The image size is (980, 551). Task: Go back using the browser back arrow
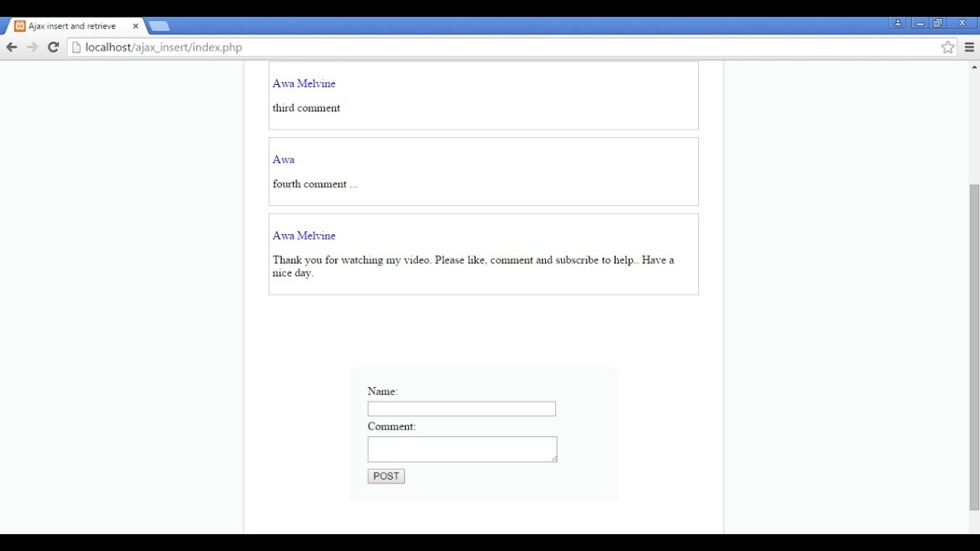(11, 47)
